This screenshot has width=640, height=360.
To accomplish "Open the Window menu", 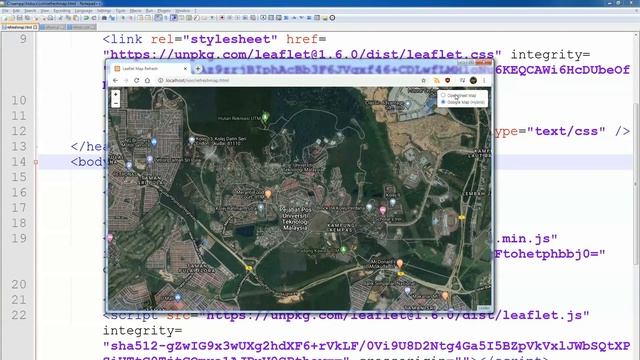I will tap(183, 11).
